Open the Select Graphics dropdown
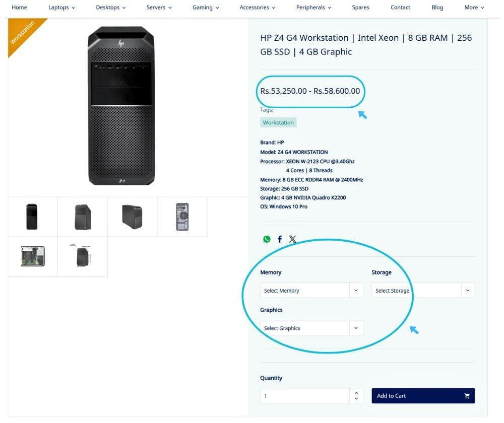The width and height of the screenshot is (504, 423). coord(311,328)
